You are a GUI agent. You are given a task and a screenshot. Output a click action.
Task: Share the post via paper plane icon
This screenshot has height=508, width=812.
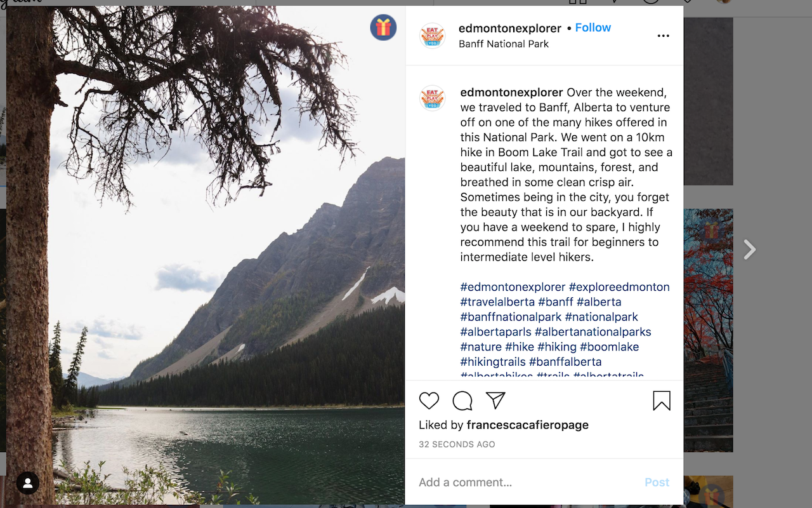[495, 400]
